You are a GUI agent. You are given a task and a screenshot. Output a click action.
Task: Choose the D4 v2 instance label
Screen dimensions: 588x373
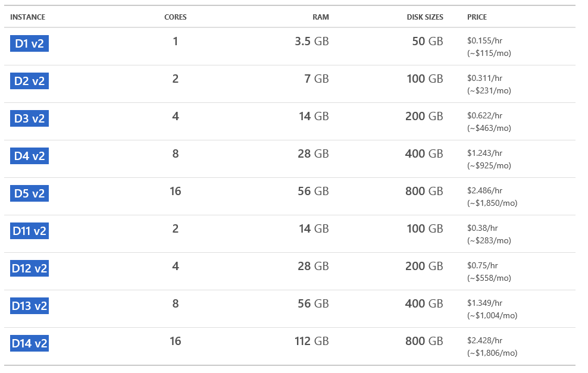pos(29,156)
